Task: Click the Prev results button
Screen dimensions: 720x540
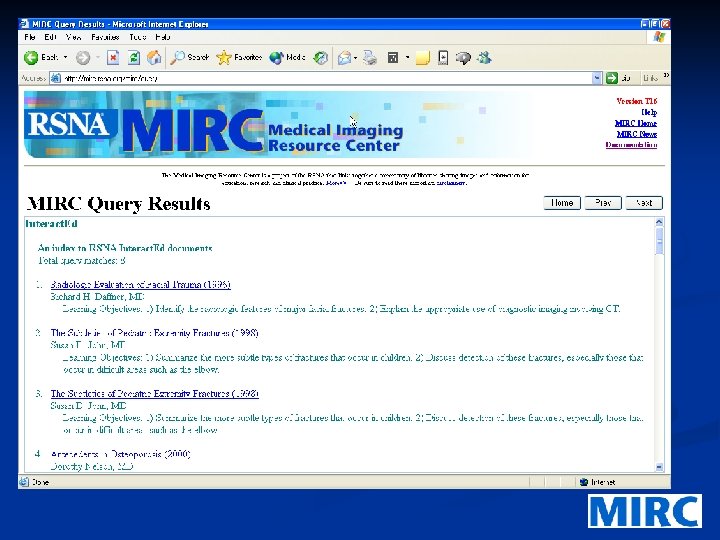Action: tap(603, 203)
